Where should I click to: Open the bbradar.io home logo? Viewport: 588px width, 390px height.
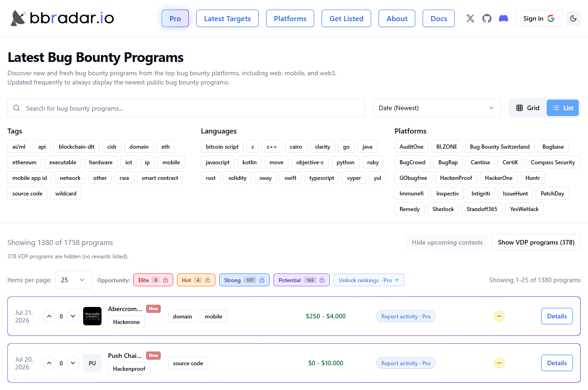pos(62,18)
